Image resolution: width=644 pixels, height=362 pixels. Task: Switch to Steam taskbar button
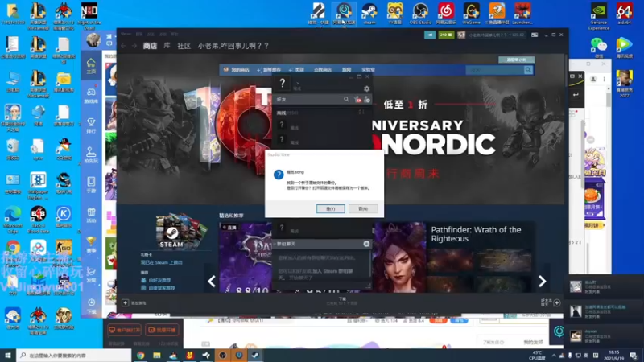255,356
